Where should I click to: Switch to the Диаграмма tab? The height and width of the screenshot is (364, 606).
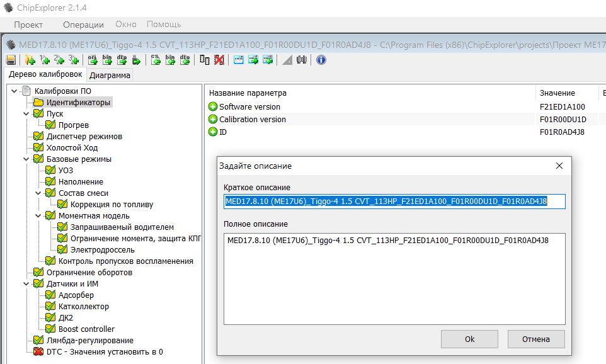[110, 76]
